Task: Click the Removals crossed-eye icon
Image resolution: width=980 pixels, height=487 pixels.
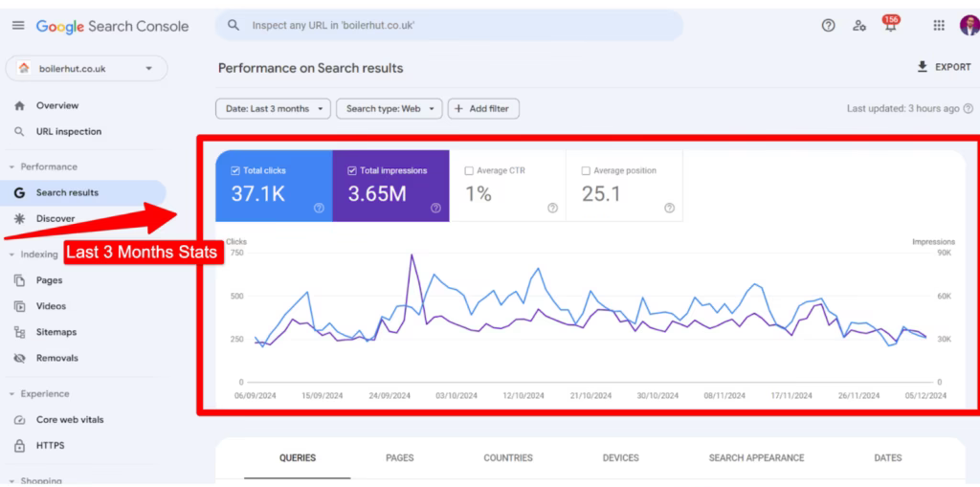Action: coord(19,358)
